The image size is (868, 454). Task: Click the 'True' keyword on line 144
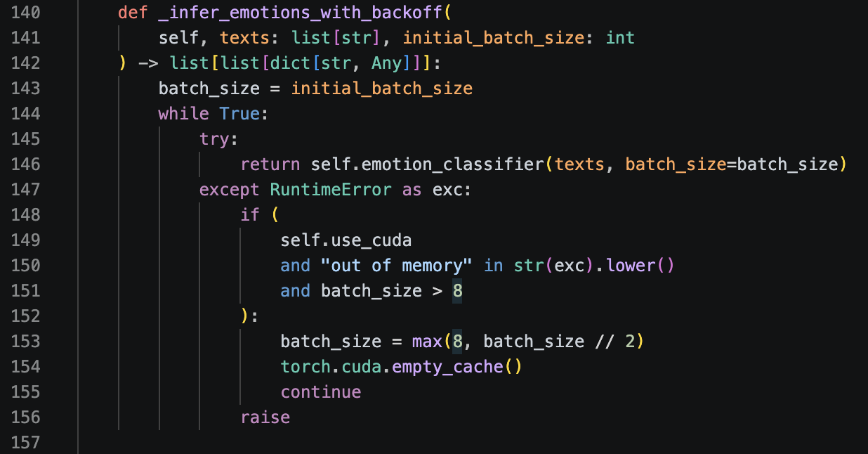(x=239, y=114)
